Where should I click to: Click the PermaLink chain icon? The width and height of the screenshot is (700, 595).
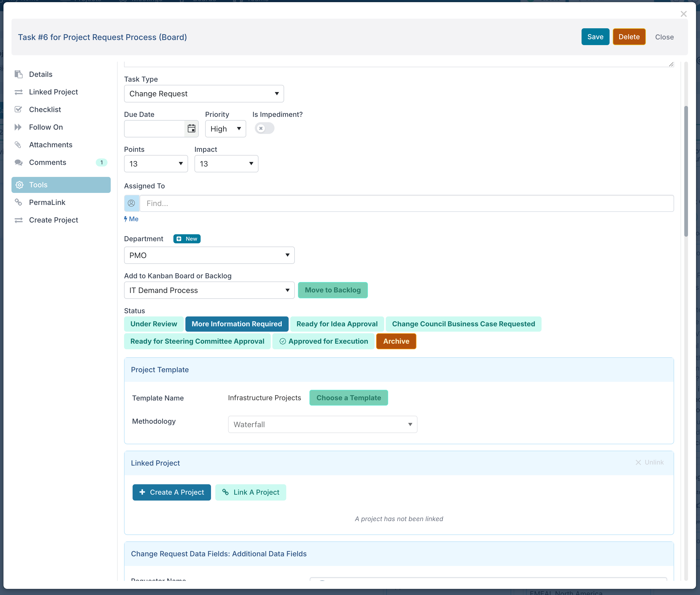coord(19,202)
